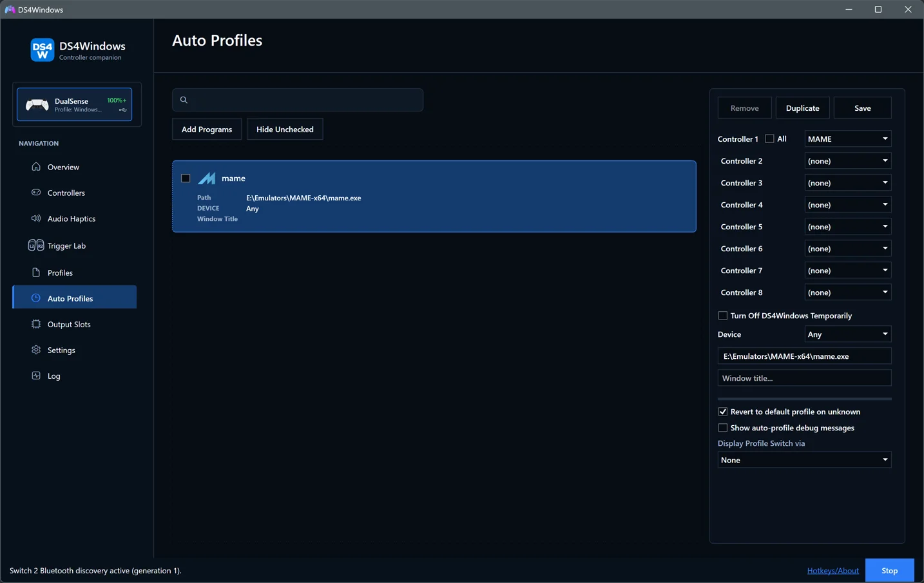
Task: Open Controller 8 profile dropdown
Action: [848, 292]
